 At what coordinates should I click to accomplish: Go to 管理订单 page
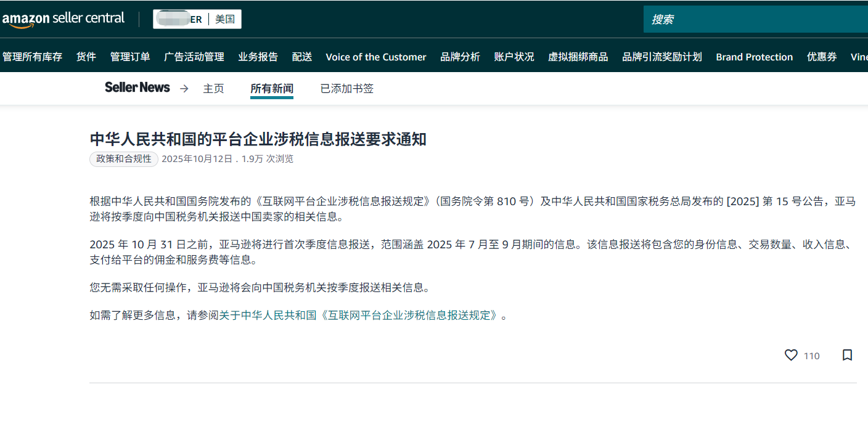(130, 57)
